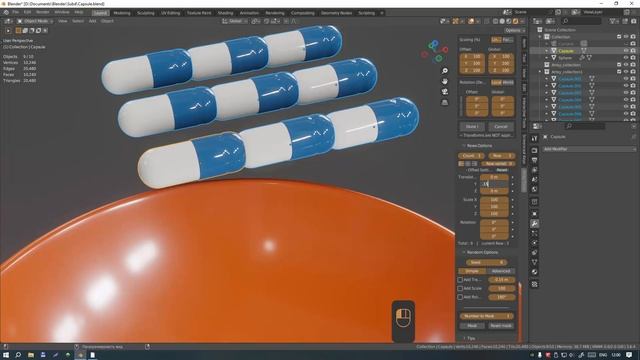Image resolution: width=640 pixels, height=360 pixels.
Task: Open the Object properties square icon
Action: (x=534, y=213)
